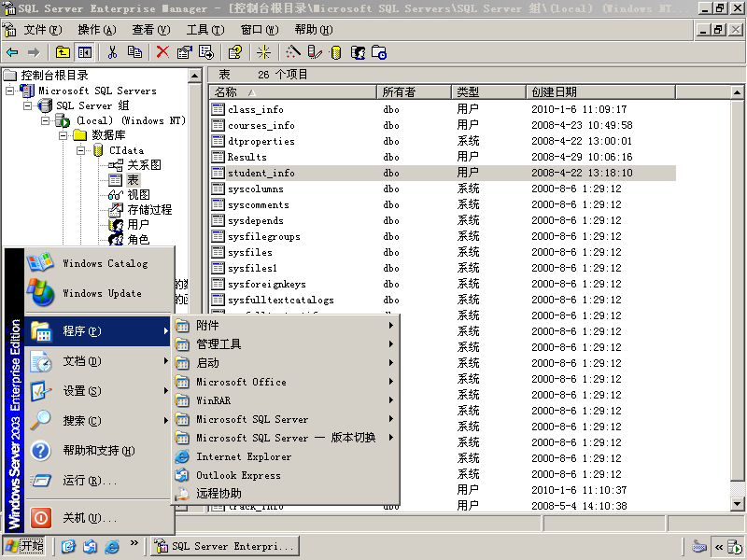Open Internet Explorer in the programs submenu

(286, 456)
